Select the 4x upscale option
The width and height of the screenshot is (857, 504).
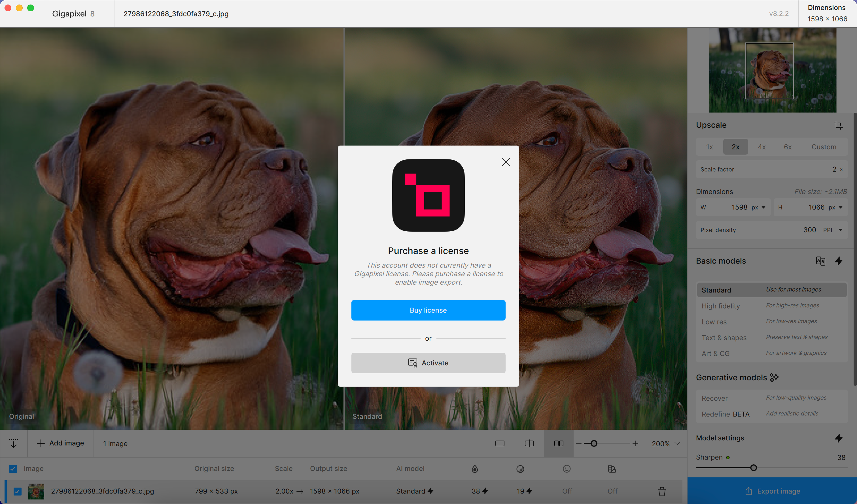click(x=761, y=147)
